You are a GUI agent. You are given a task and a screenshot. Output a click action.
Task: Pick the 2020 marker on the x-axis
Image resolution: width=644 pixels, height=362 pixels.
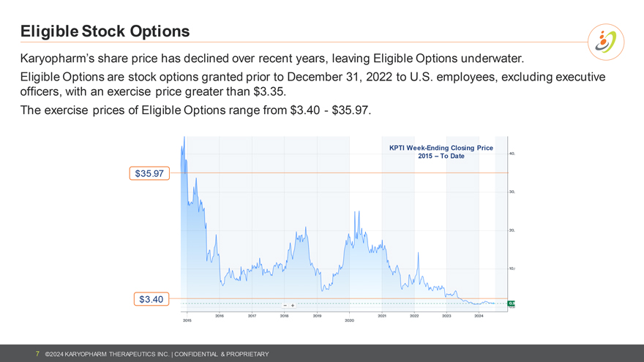(x=349, y=320)
